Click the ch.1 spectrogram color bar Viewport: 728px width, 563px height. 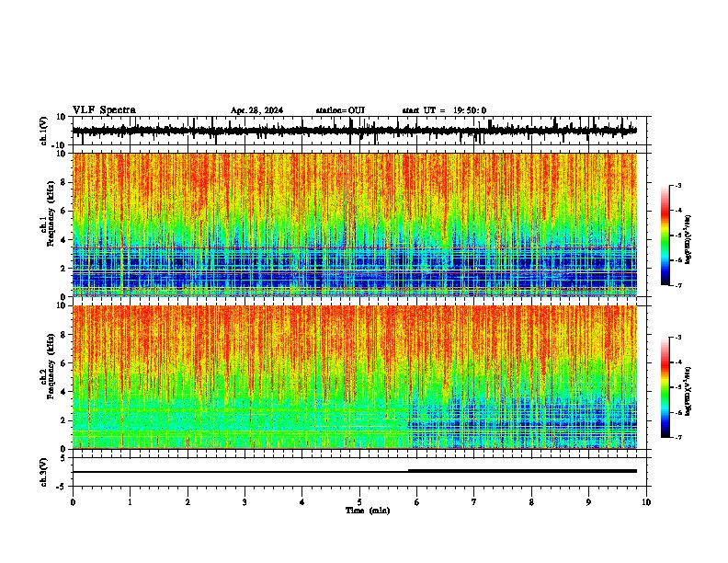[665, 236]
